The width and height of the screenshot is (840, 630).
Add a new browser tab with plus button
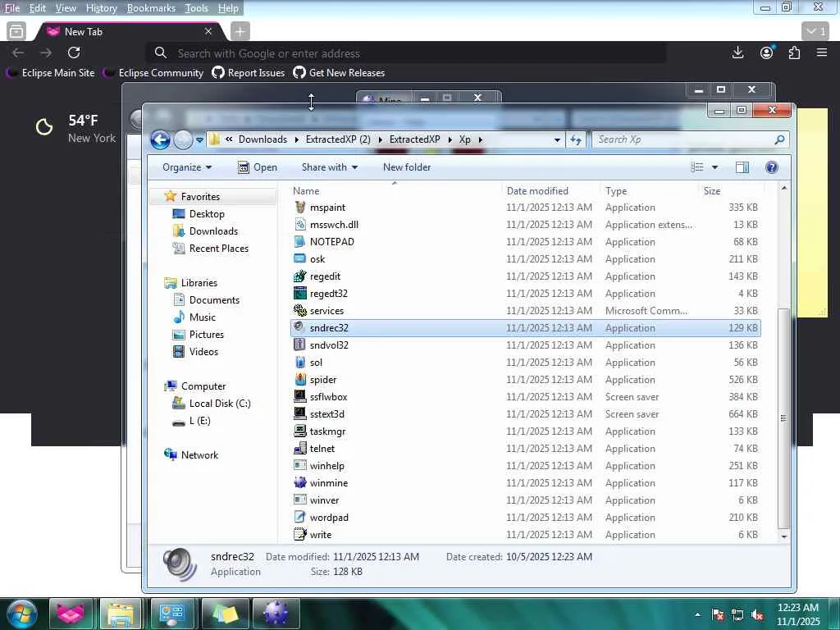coord(240,32)
